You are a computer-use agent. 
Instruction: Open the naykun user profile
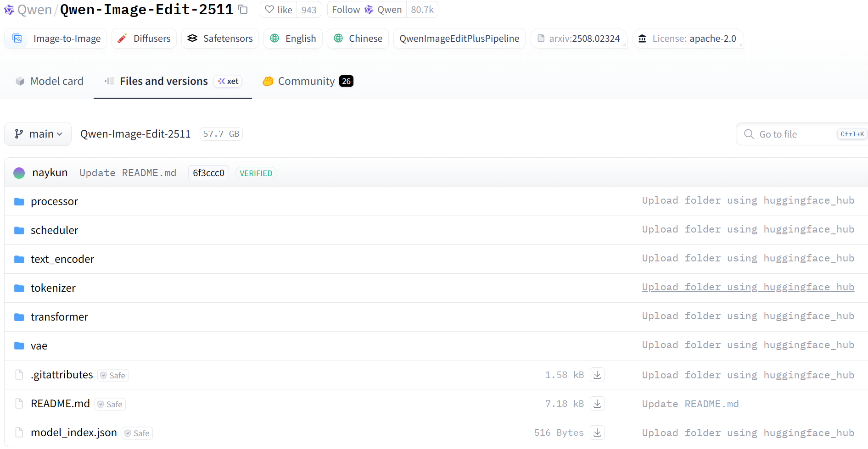click(50, 172)
